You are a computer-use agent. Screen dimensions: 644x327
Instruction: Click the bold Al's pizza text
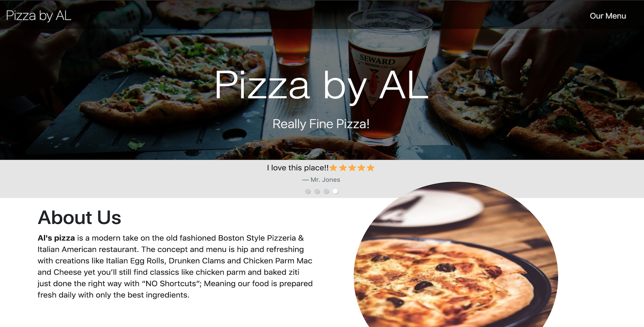56,238
